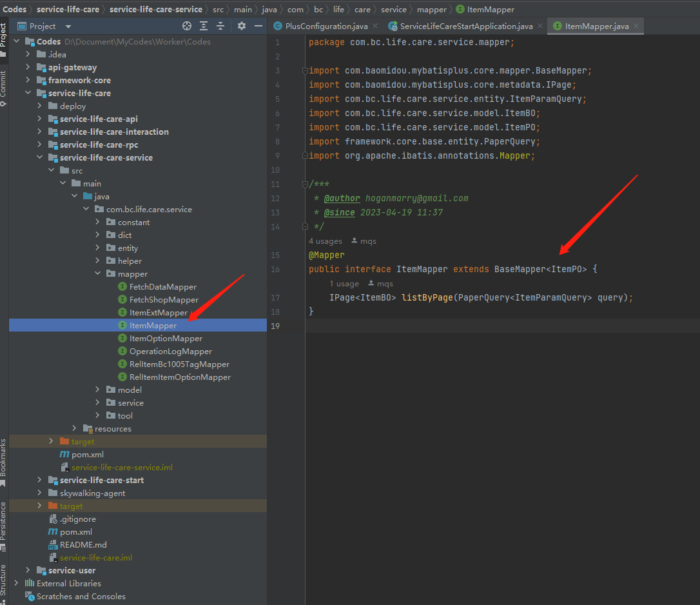The image size is (700, 605).
Task: Collapse the mapper package
Action: 98,273
